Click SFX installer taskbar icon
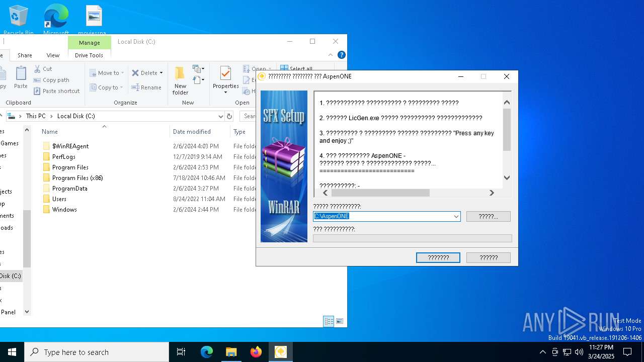 pyautogui.click(x=280, y=352)
